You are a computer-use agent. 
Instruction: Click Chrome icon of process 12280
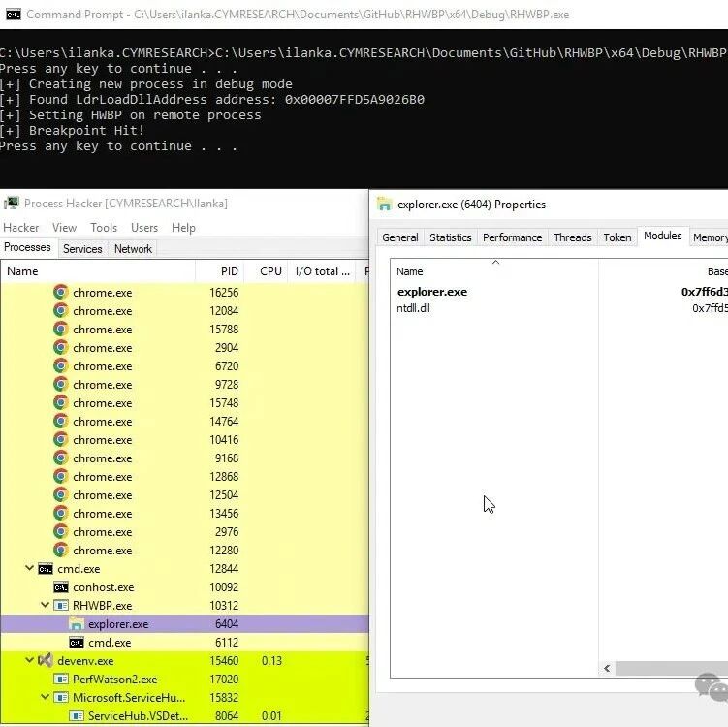click(60, 551)
